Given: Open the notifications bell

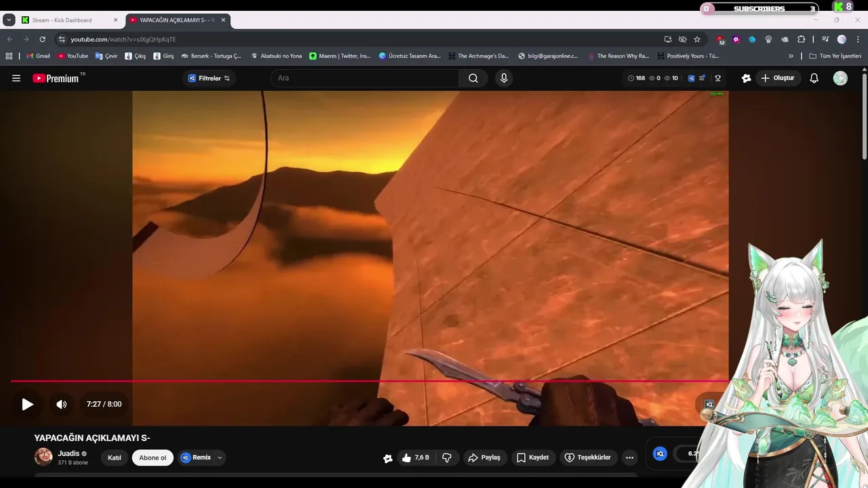Looking at the screenshot, I should click(x=814, y=78).
